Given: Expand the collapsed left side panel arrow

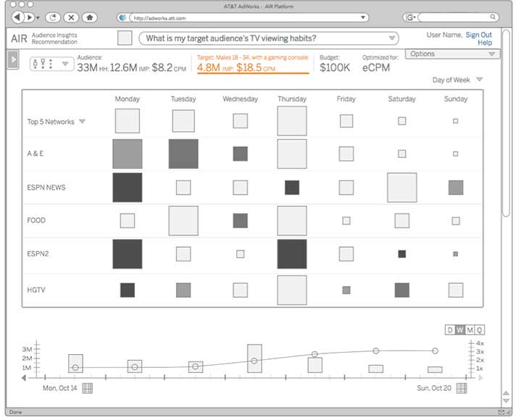Looking at the screenshot, I should 12,60.
